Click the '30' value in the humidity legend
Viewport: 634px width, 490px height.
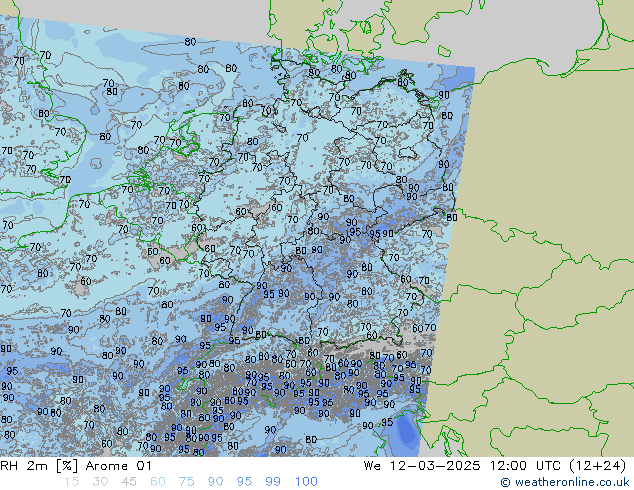(x=100, y=482)
